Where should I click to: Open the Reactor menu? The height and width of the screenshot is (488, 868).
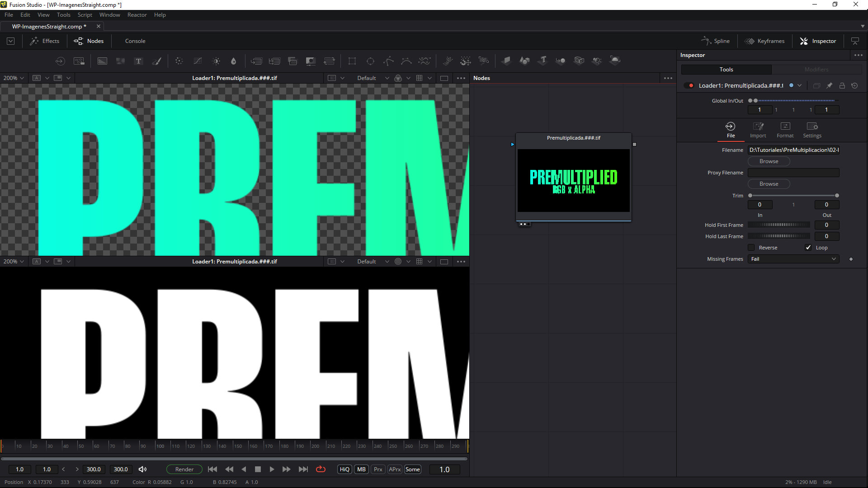(137, 15)
